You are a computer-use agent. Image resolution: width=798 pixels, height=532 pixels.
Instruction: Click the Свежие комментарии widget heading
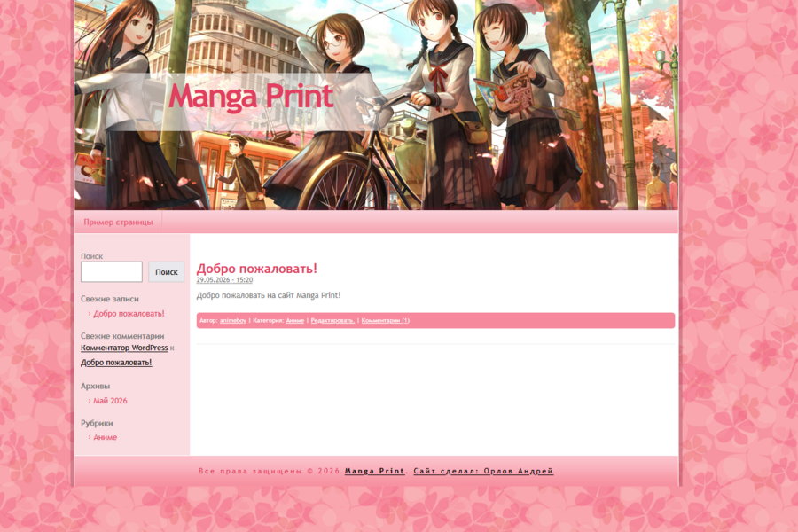click(122, 336)
